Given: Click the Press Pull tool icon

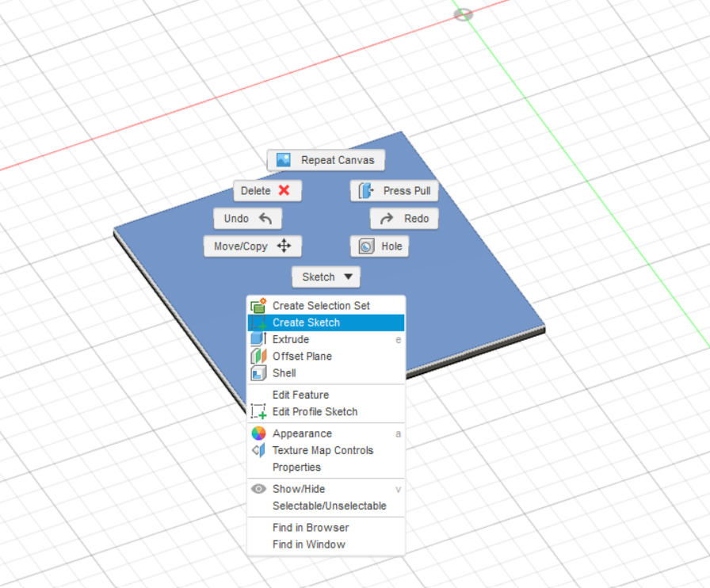Looking at the screenshot, I should (366, 191).
